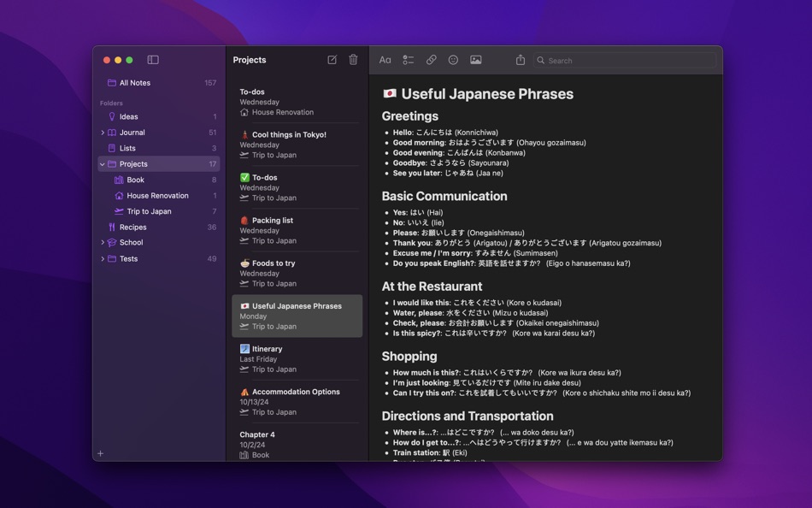Open the Aa text format menu
Screen dimensions: 812x508
385,60
